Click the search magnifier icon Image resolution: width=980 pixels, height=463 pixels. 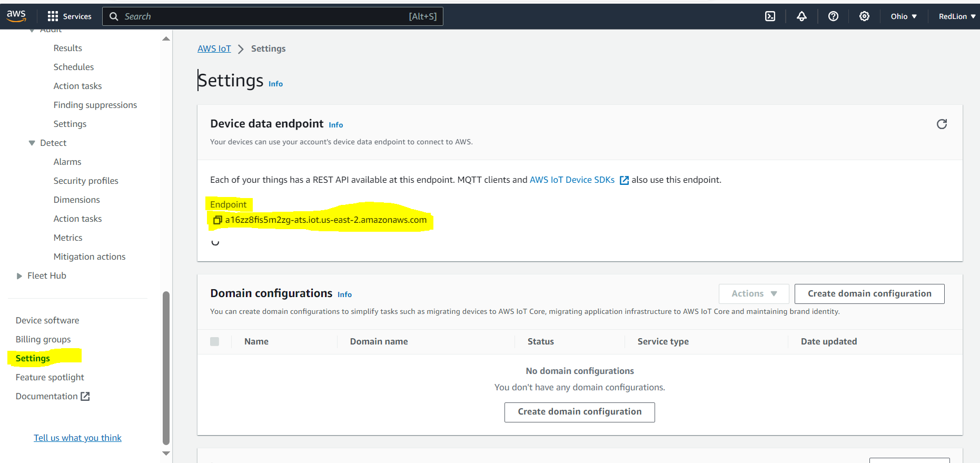[114, 16]
